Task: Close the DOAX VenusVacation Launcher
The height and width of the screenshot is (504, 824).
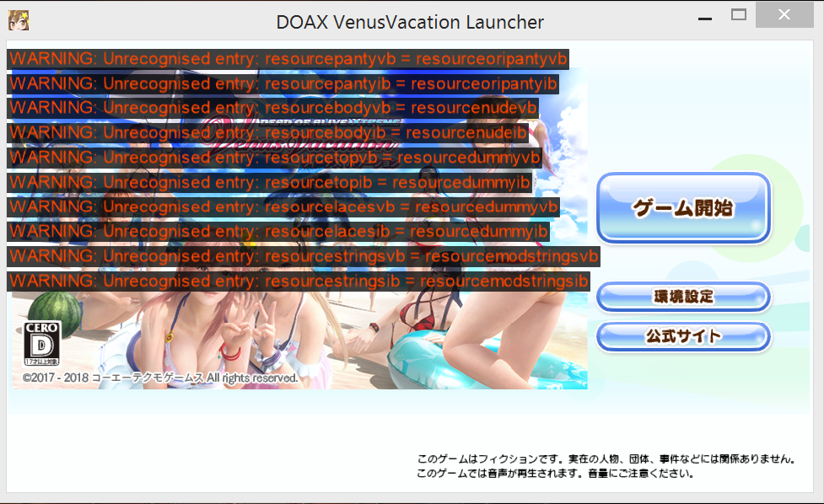Action: [x=784, y=14]
